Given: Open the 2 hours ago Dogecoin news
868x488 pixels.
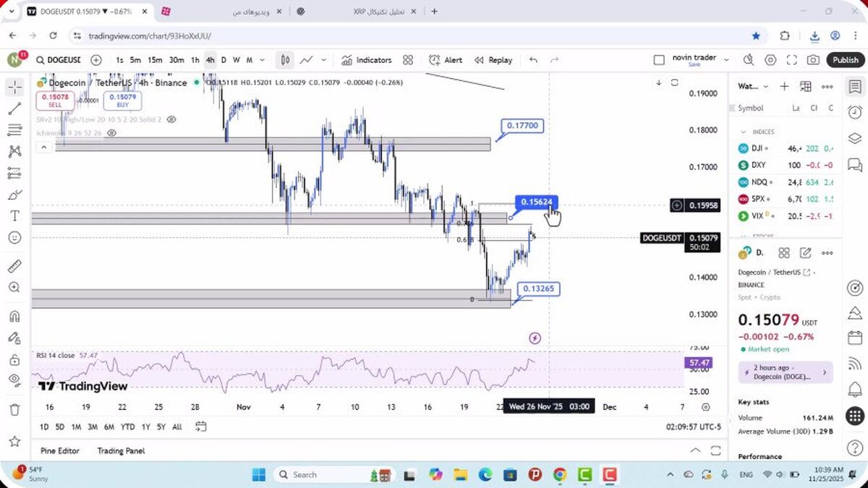Looking at the screenshot, I should 786,372.
